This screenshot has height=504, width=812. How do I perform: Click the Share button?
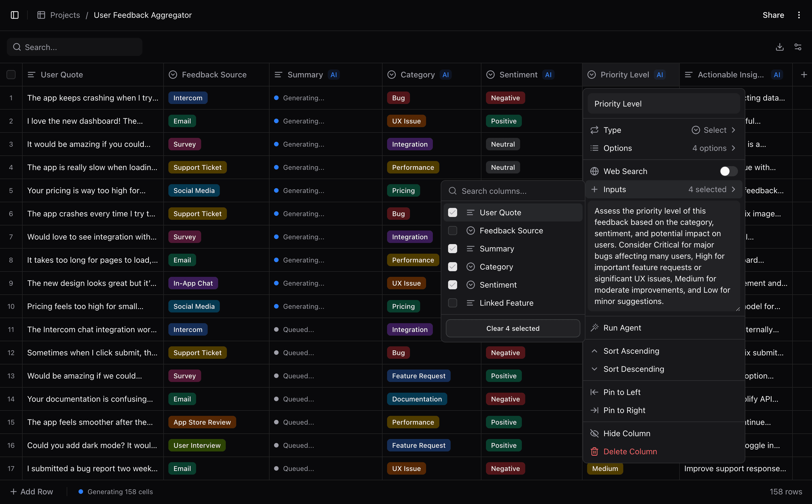tap(774, 15)
